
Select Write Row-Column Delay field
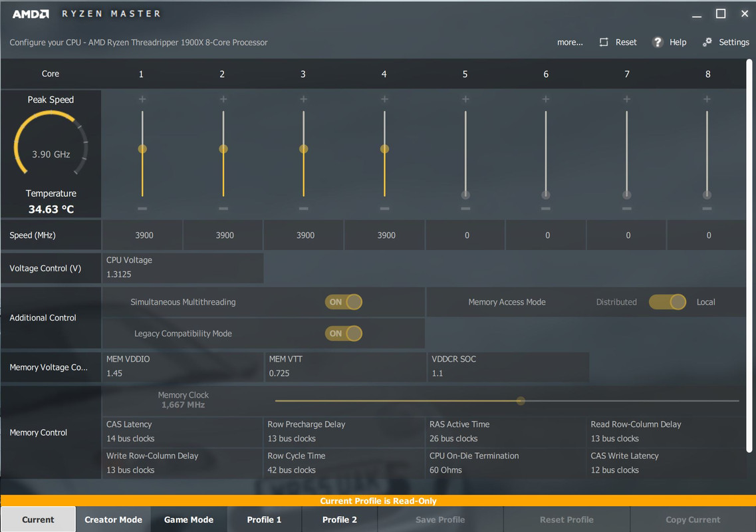tap(182, 463)
